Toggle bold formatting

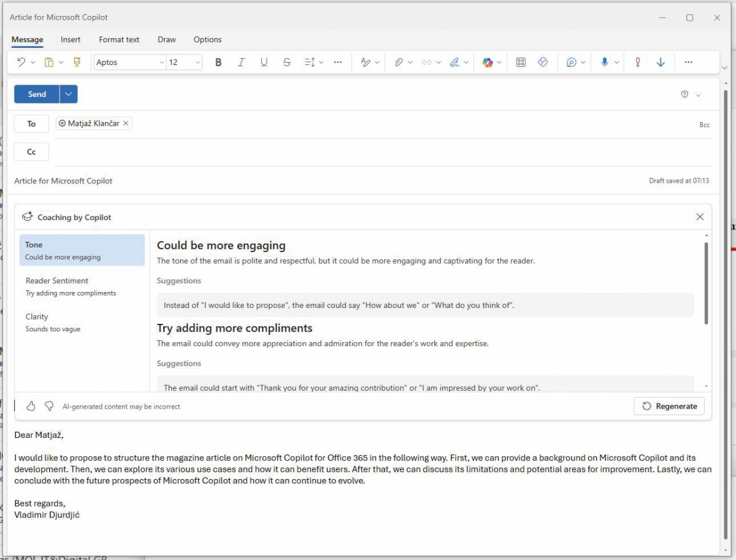[218, 62]
